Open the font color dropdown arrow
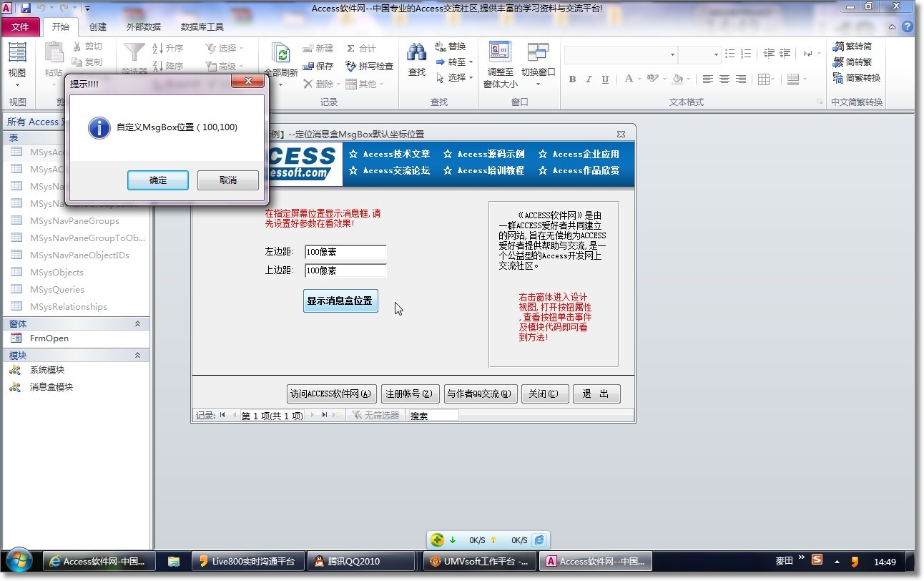The height and width of the screenshot is (581, 924). coord(639,79)
